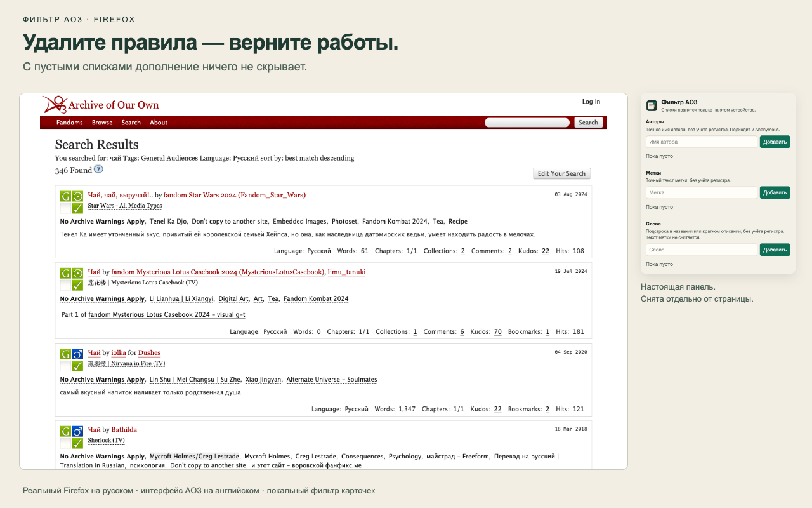The height and width of the screenshot is (508, 812).
Task: Select the Star Wars - All Media Types fandom
Action: coord(125,206)
